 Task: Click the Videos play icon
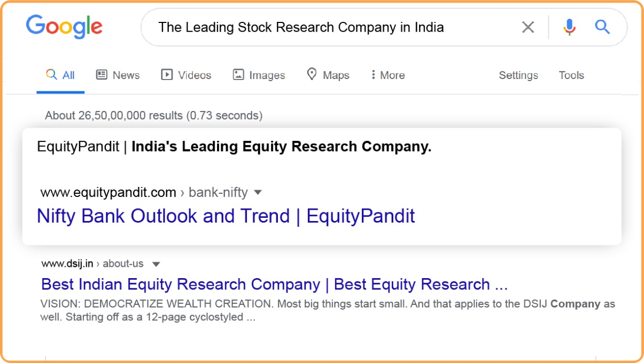pyautogui.click(x=167, y=75)
